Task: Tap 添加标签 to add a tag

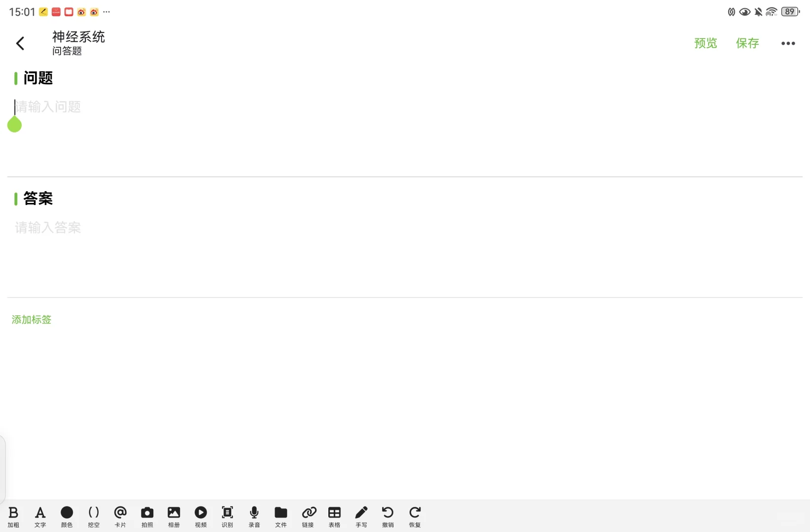Action: (32, 320)
